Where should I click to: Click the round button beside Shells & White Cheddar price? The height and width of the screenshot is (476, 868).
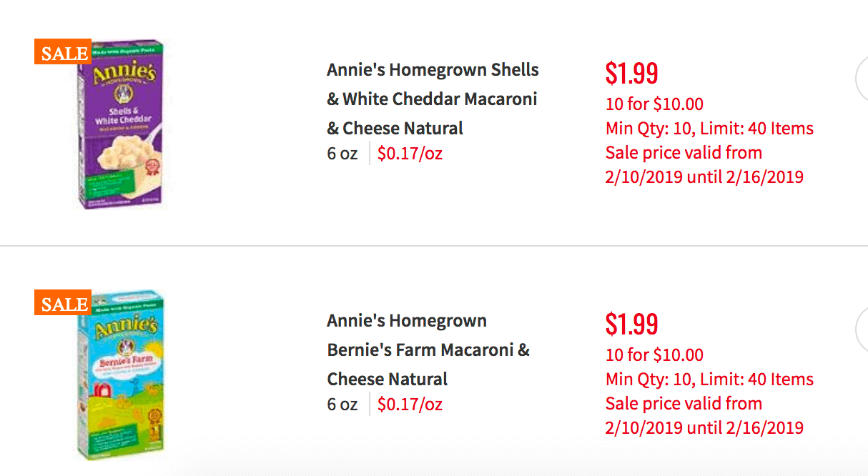(x=862, y=79)
